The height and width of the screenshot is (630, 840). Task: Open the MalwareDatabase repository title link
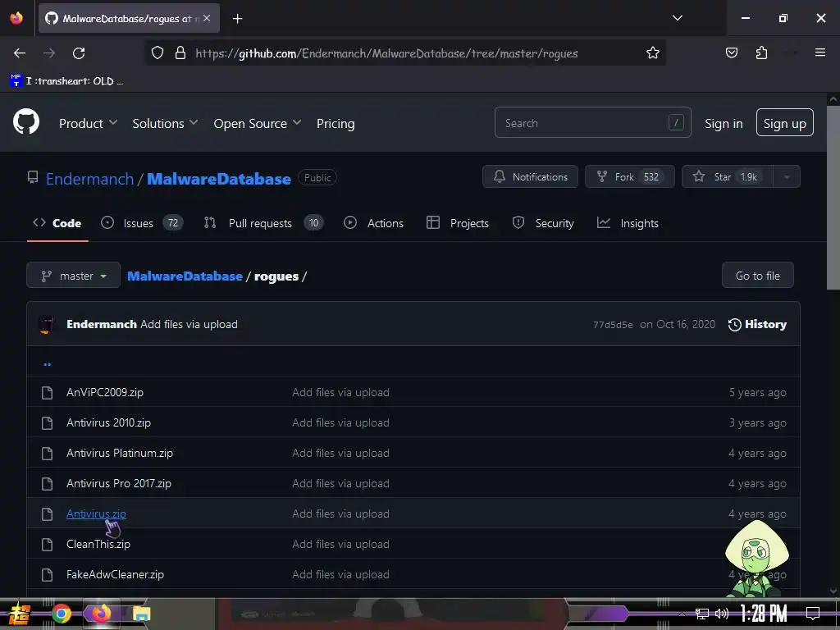click(x=218, y=178)
